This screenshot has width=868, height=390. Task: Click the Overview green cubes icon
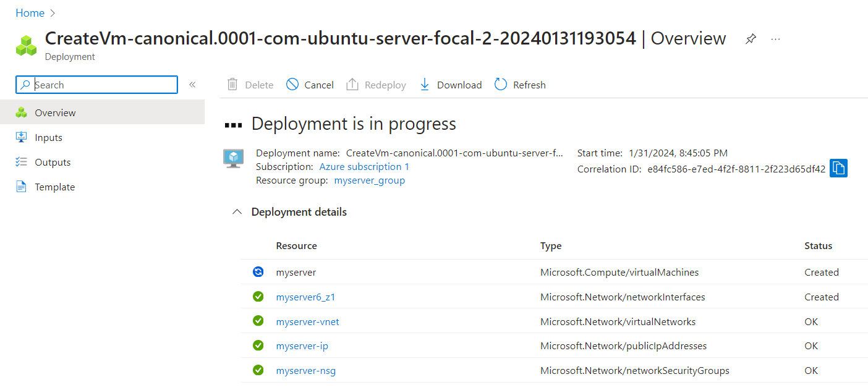(x=22, y=112)
